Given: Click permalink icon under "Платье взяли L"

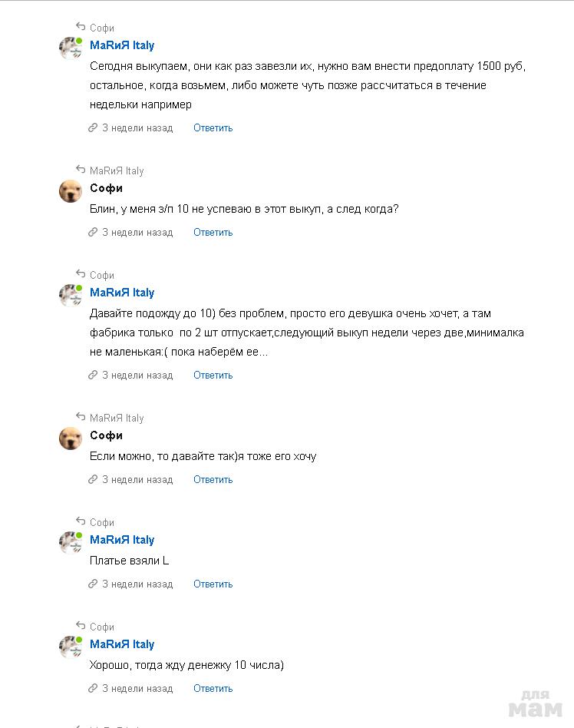Looking at the screenshot, I should (93, 584).
